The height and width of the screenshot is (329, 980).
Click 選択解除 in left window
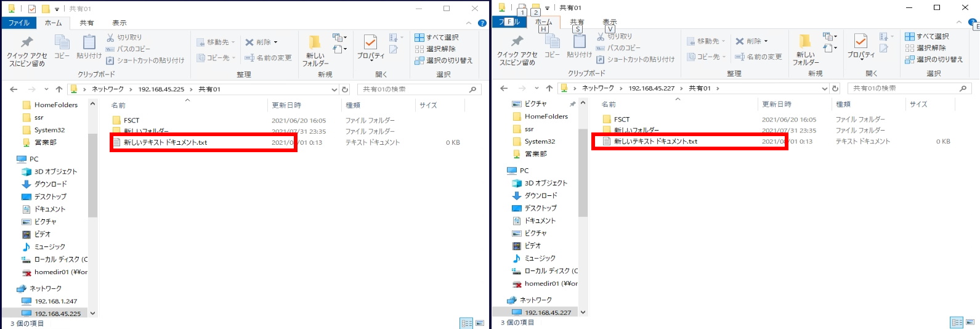435,49
